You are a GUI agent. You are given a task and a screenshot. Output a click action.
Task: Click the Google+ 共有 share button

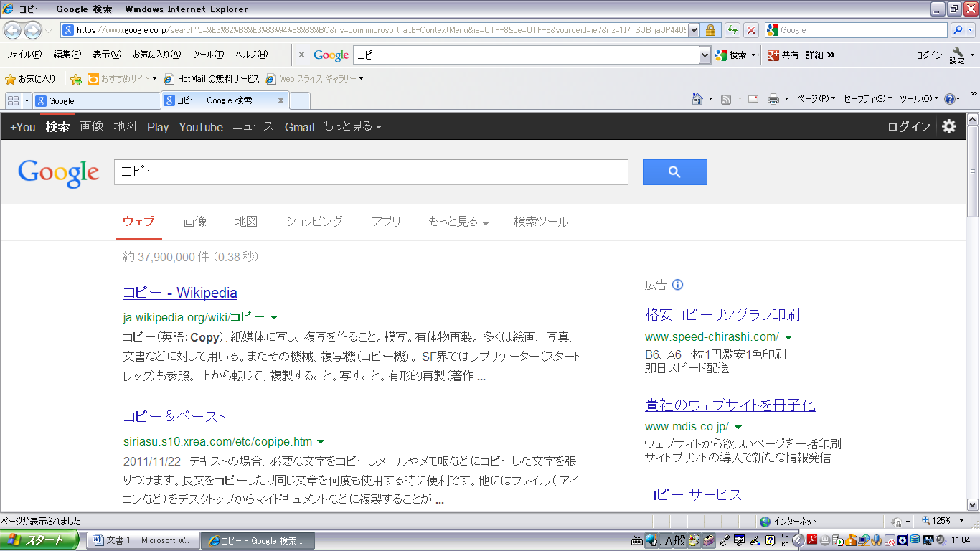point(783,55)
